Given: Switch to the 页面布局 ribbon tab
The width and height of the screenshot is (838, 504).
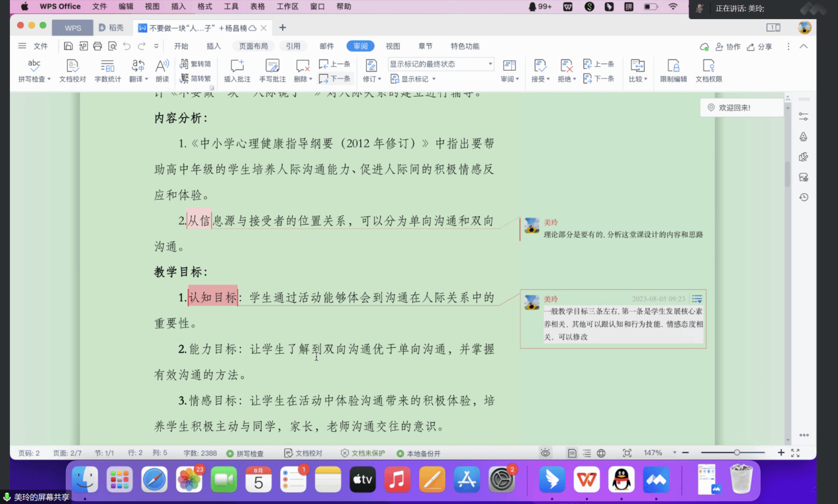Looking at the screenshot, I should coord(254,46).
